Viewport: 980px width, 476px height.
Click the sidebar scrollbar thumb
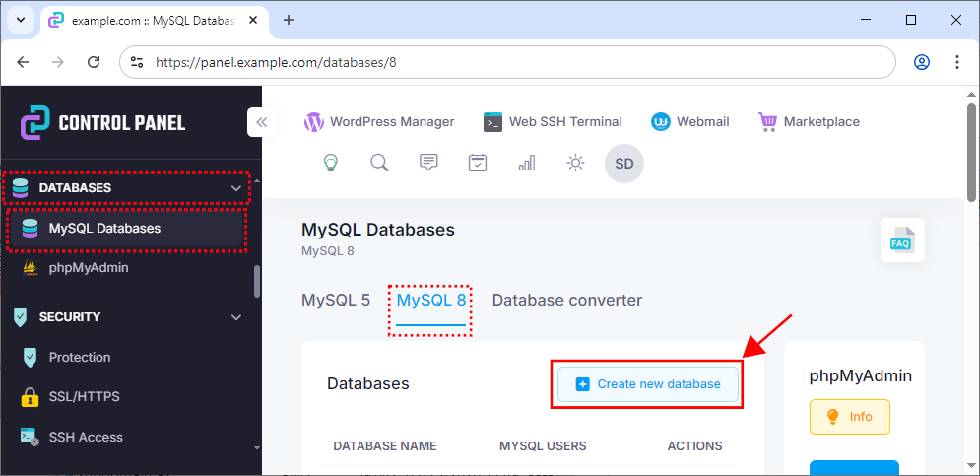[x=257, y=282]
